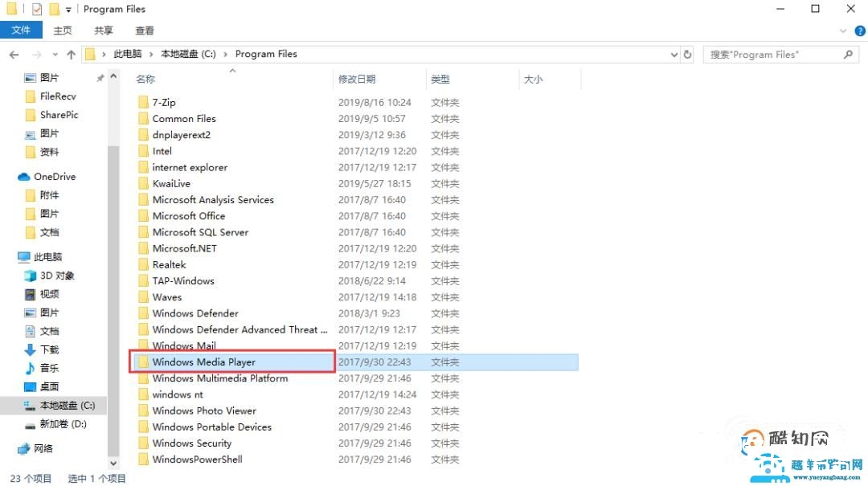Select the Realtek folder icon

(x=143, y=264)
